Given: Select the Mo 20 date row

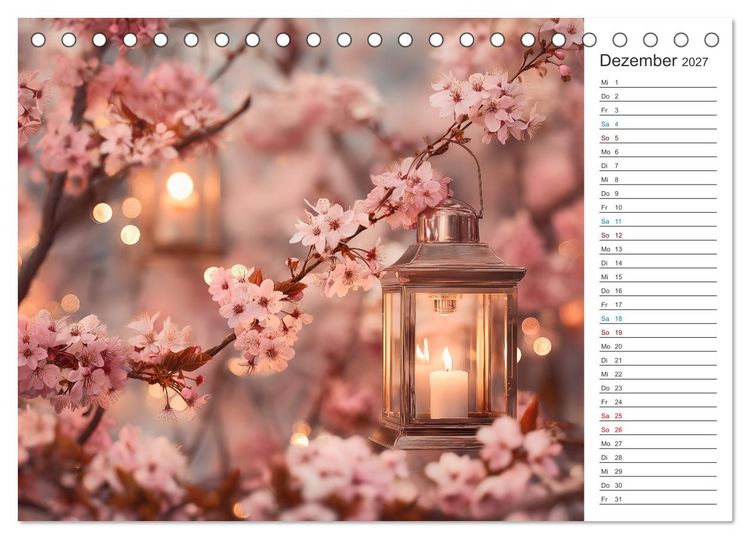Looking at the screenshot, I should [658, 346].
